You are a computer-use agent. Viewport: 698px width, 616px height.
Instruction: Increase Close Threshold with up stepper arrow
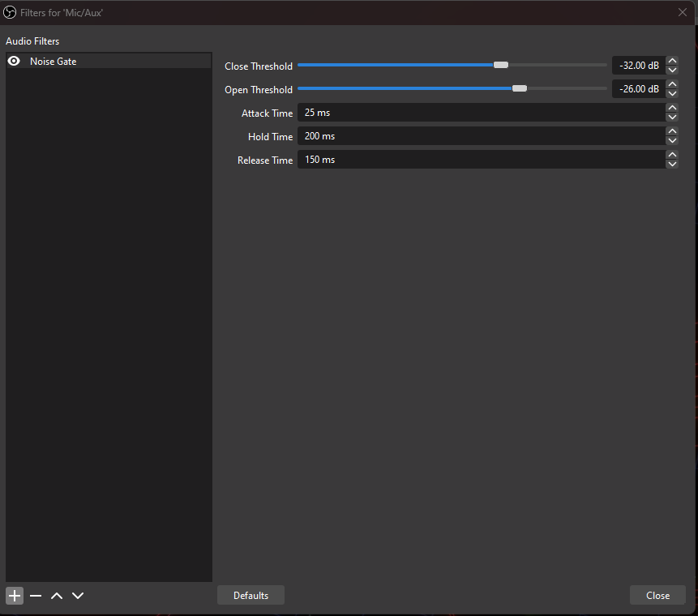[672, 61]
